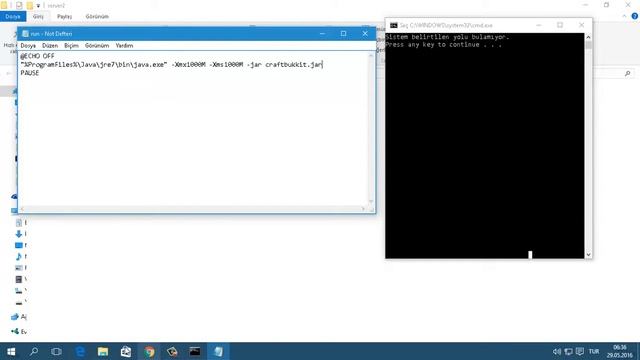Switch to the Notepad taskbar icon
The width and height of the screenshot is (640, 360).
click(x=218, y=351)
